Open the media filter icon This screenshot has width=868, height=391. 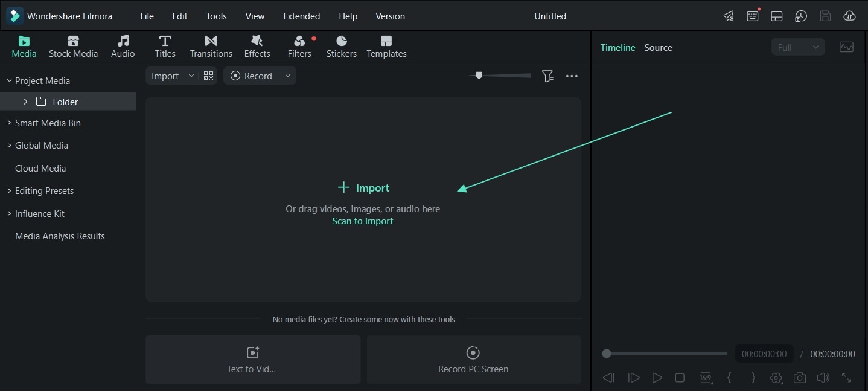coord(547,76)
